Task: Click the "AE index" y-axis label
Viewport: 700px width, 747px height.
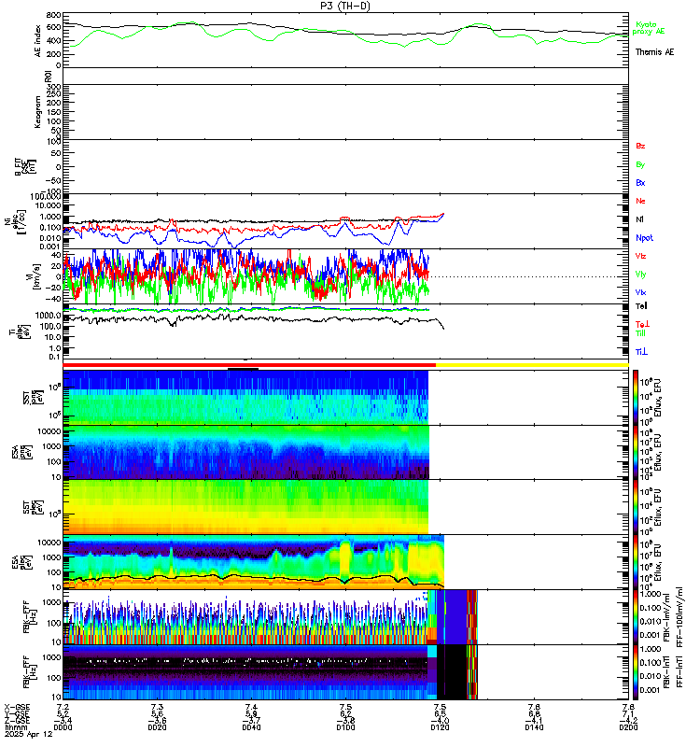Action: [x=38, y=40]
